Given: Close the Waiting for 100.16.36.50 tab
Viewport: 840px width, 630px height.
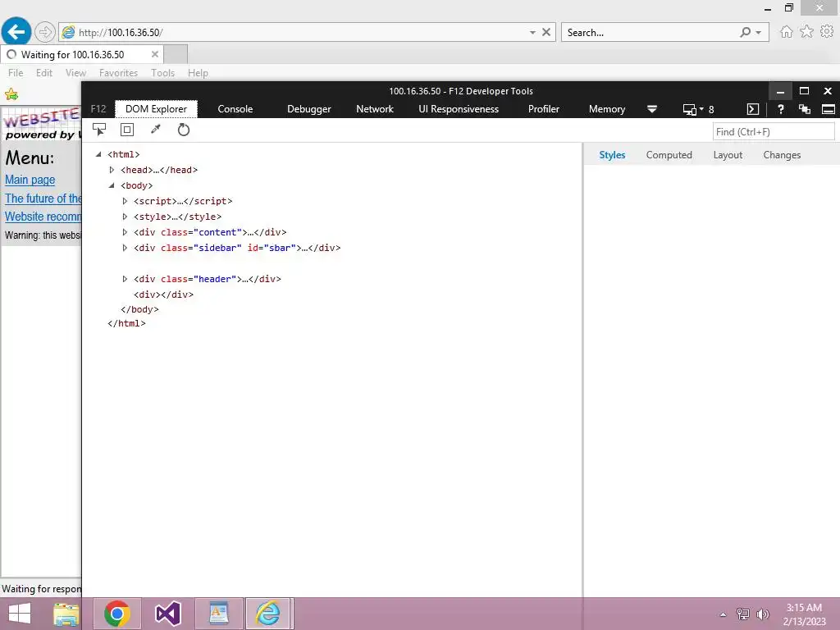Looking at the screenshot, I should tap(155, 54).
